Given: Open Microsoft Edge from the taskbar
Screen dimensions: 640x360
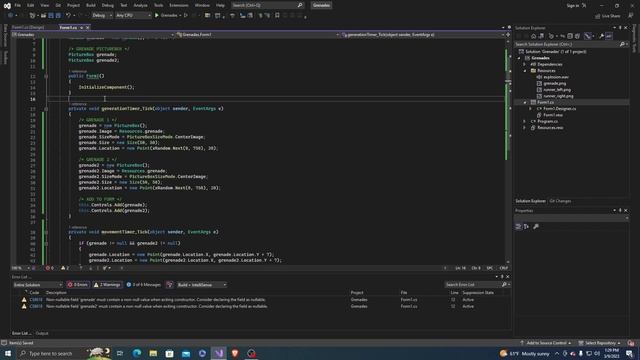Looking at the screenshot, I should click(137, 353).
